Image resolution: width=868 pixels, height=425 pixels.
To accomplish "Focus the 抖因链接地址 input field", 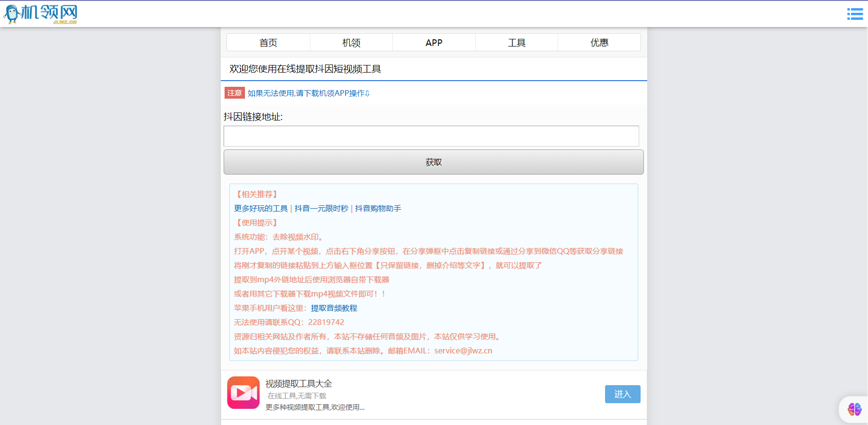I will 431,136.
